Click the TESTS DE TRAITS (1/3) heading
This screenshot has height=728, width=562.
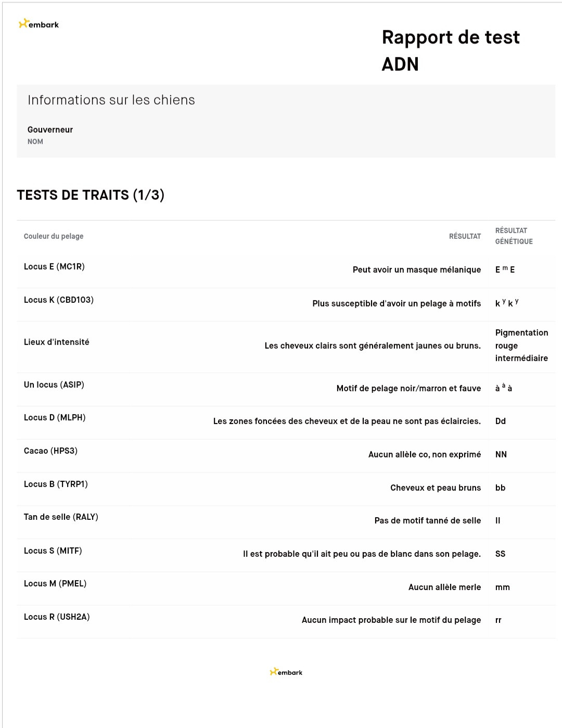click(91, 195)
